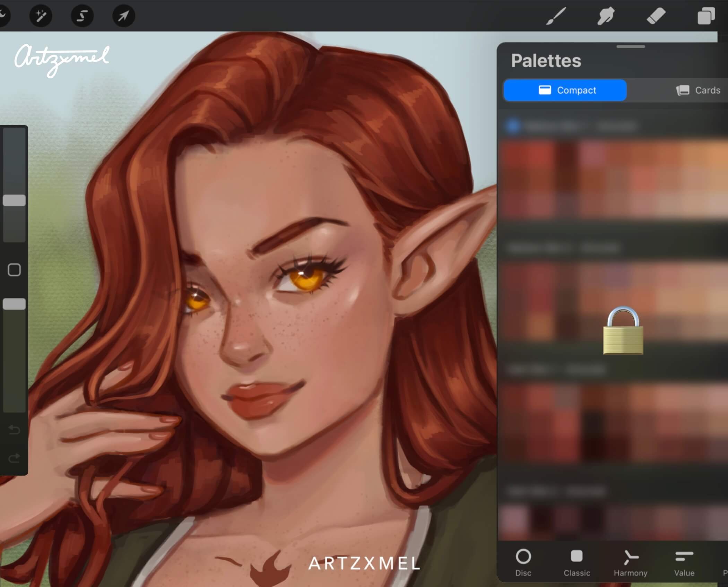The image size is (728, 587).
Task: Open the Layers panel
Action: pyautogui.click(x=706, y=16)
